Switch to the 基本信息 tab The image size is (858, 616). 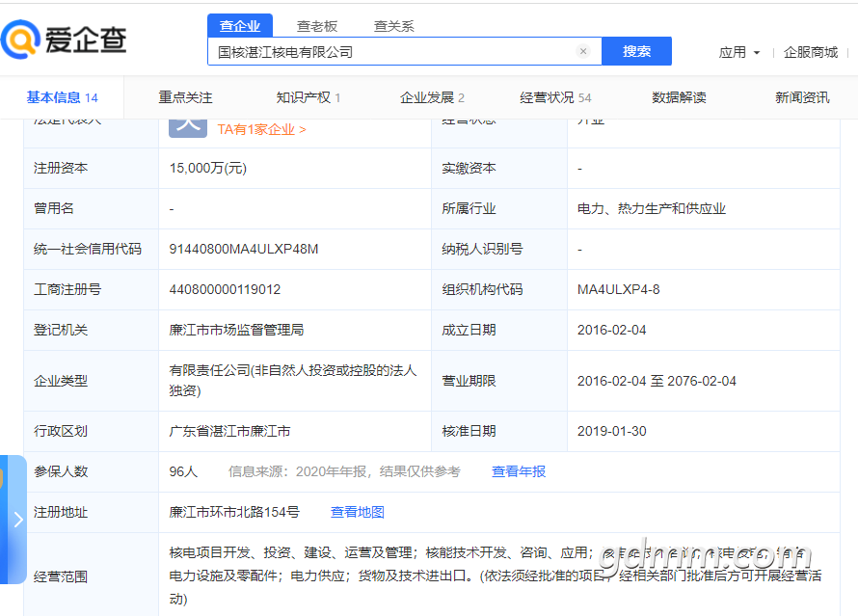(62, 98)
